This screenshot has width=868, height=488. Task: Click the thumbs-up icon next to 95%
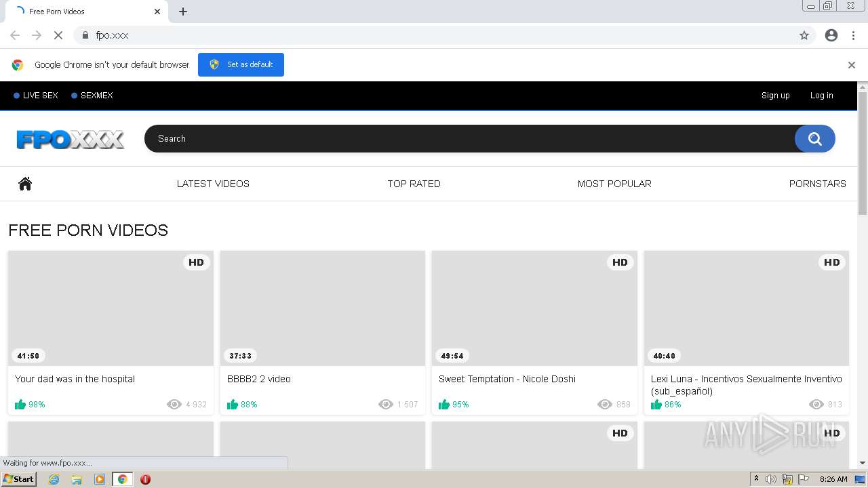(444, 405)
